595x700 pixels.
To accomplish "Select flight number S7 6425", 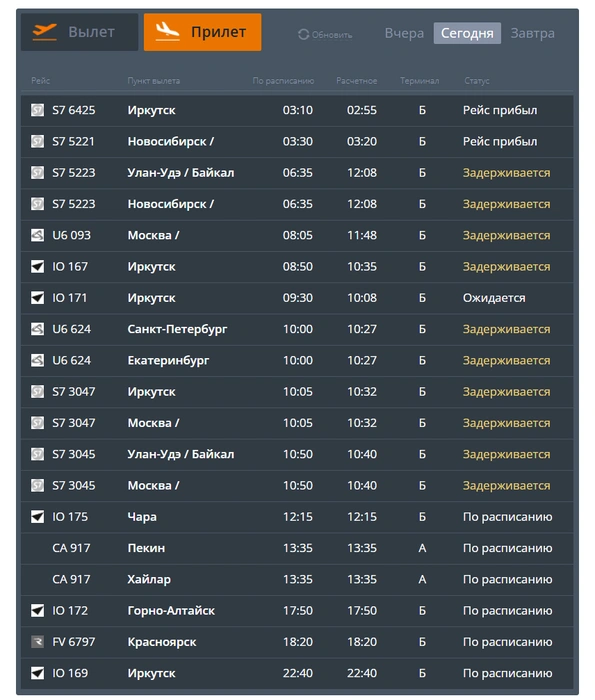I will click(74, 110).
